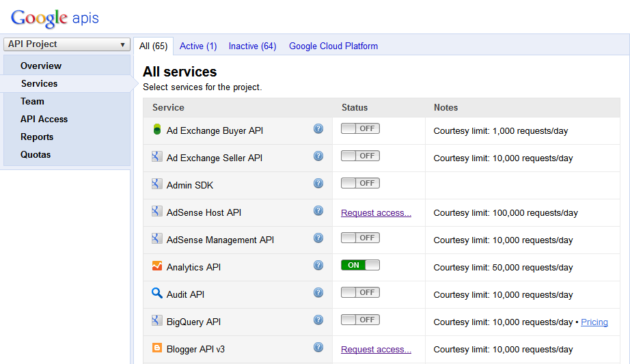Open help icon for Admin SDK
630x364 pixels.
tap(318, 183)
